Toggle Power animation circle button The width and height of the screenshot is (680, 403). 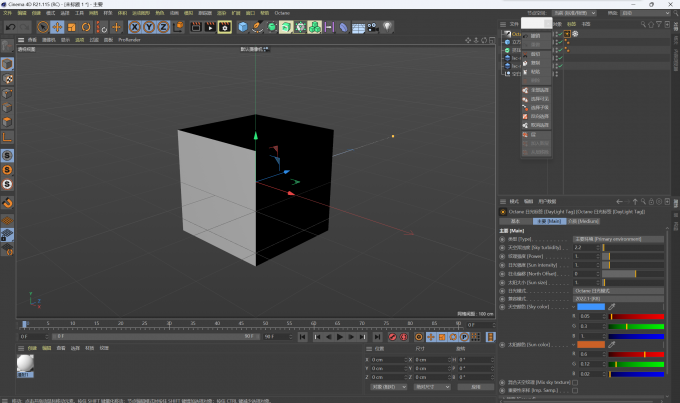[502, 256]
